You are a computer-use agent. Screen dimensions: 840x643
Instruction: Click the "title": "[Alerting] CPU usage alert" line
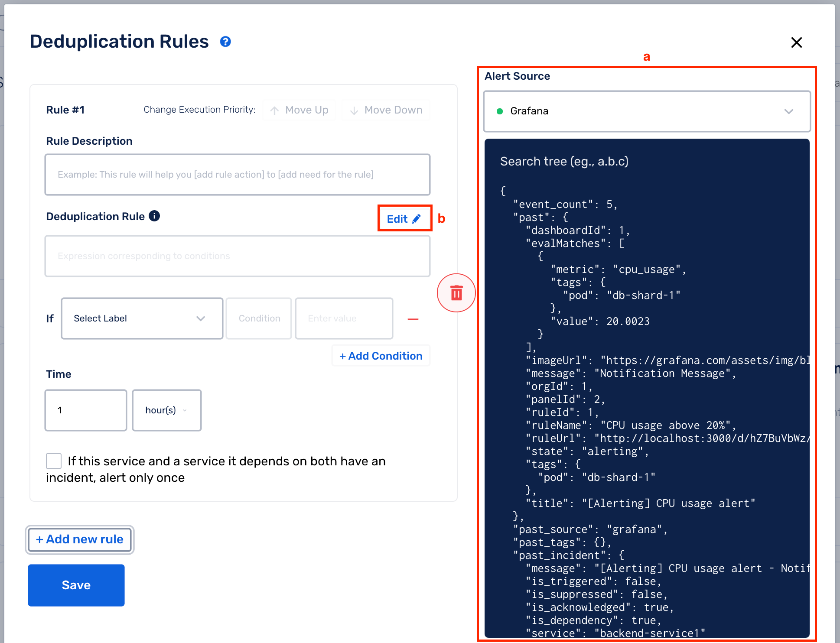point(640,503)
